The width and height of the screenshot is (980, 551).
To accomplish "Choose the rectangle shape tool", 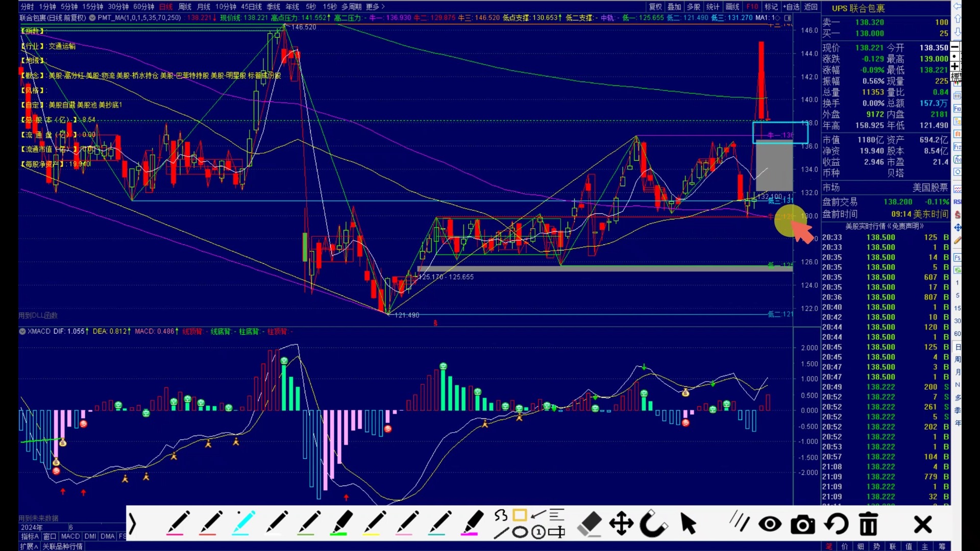I will (520, 515).
